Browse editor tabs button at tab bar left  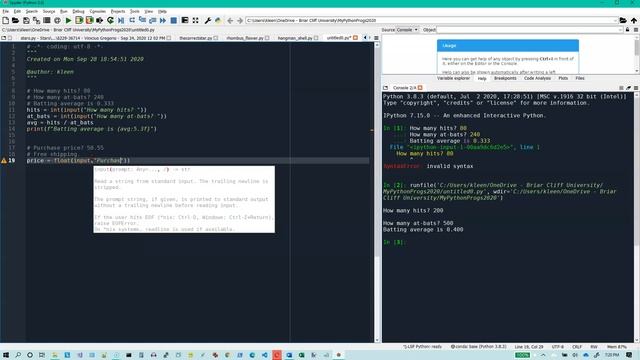click(4, 38)
